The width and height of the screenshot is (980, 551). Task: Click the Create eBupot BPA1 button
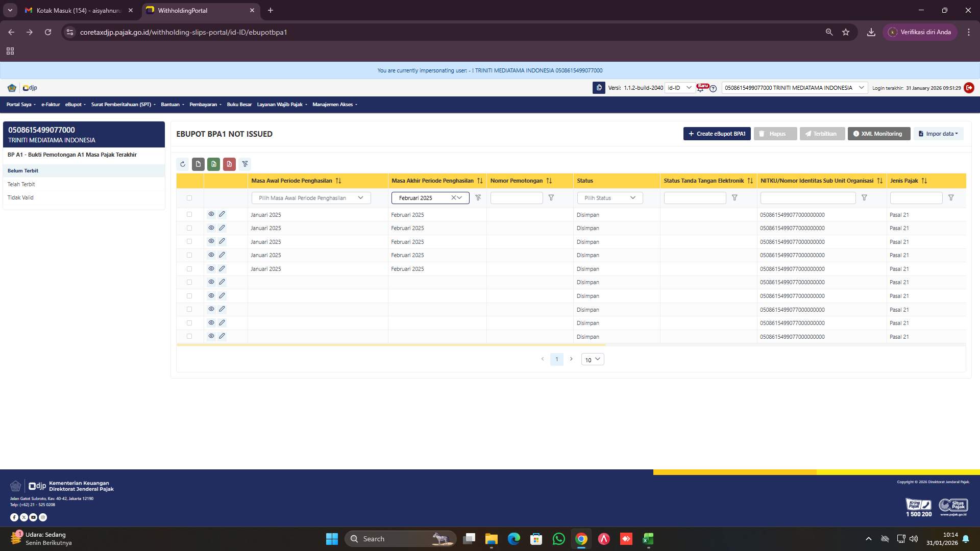click(x=717, y=134)
